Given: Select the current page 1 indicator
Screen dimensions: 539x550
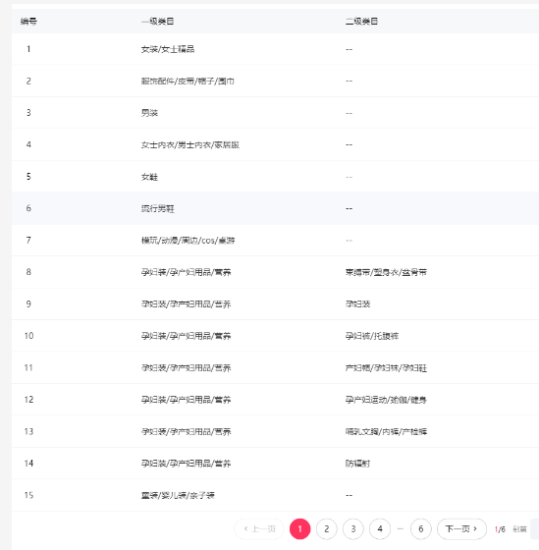Looking at the screenshot, I should (x=300, y=529).
